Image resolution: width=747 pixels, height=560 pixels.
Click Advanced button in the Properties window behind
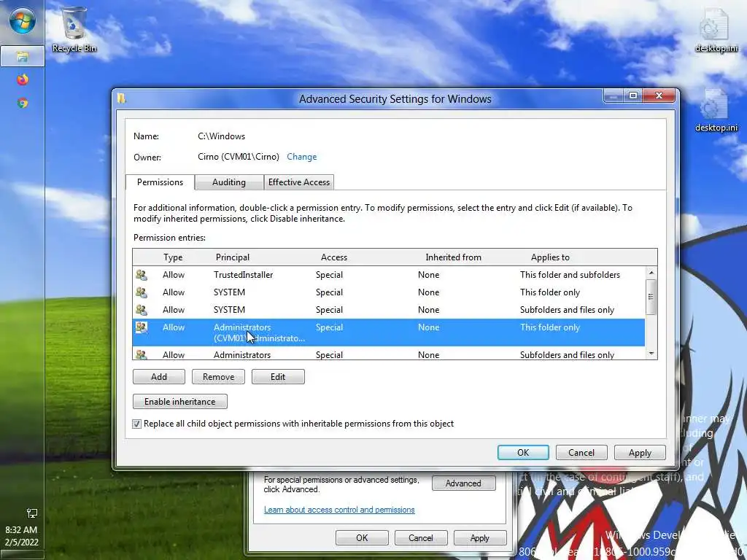click(463, 483)
